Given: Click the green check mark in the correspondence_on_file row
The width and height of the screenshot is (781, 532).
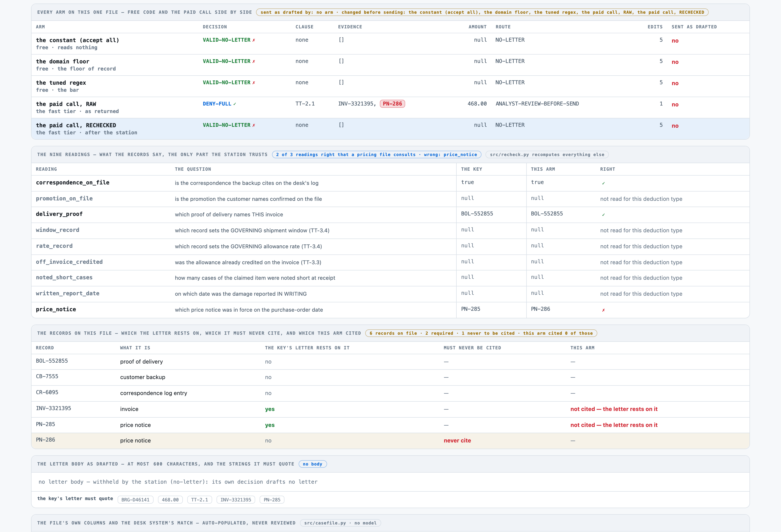Looking at the screenshot, I should tap(603, 183).
